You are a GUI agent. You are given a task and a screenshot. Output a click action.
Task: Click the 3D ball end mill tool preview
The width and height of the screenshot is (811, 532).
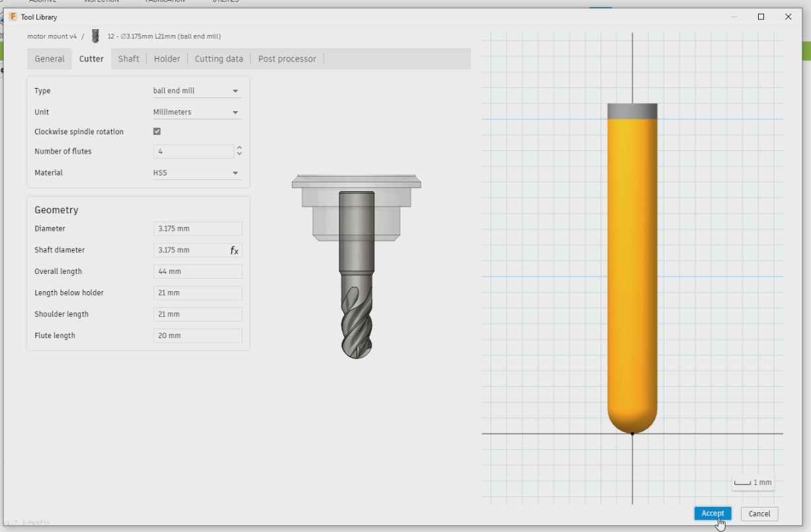pyautogui.click(x=357, y=266)
